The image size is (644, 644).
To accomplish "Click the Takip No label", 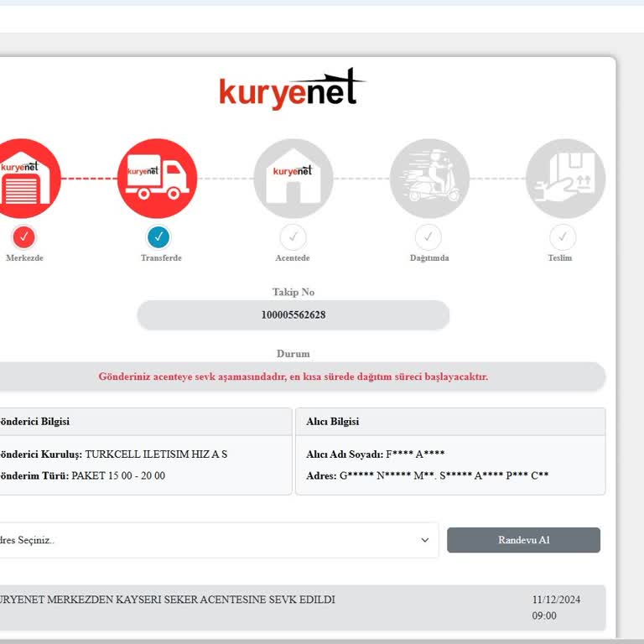I will coord(293,292).
